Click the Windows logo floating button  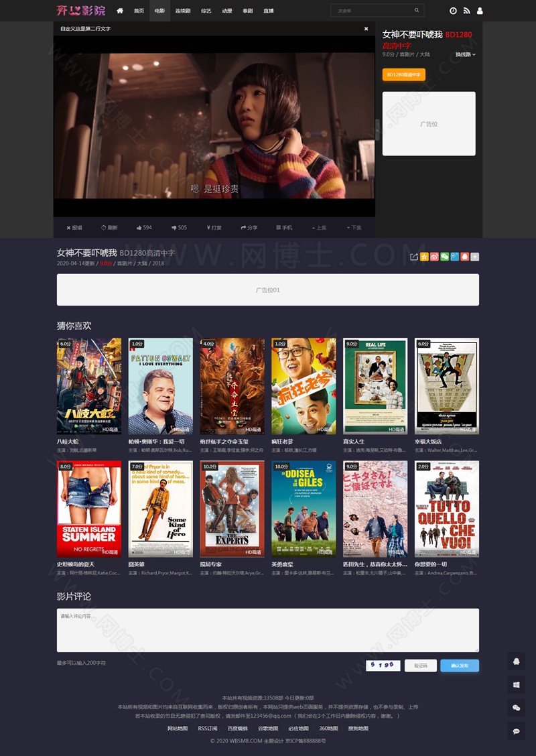[x=517, y=685]
